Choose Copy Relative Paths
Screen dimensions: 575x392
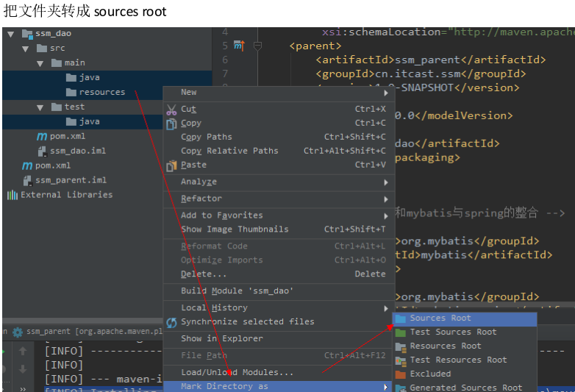[279, 151]
